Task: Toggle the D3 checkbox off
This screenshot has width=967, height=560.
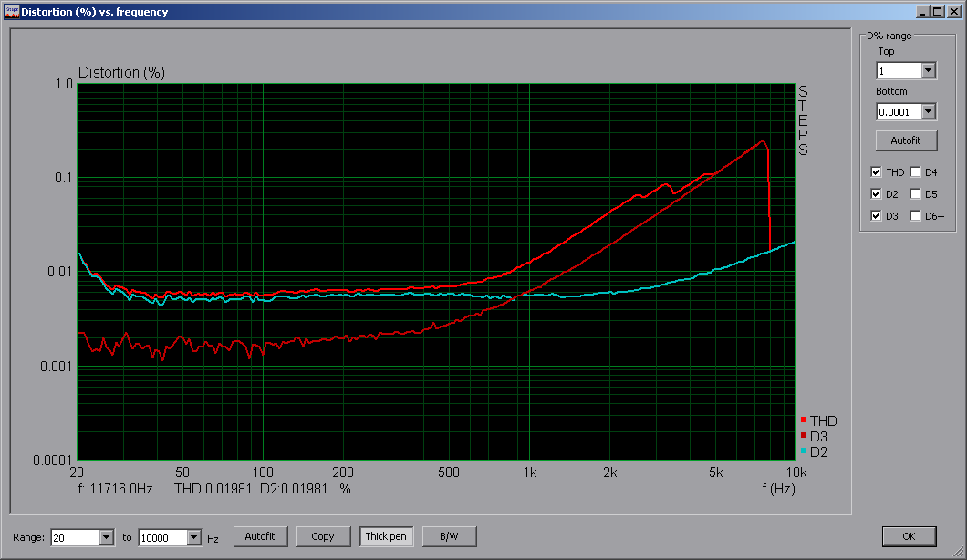Action: click(x=877, y=215)
